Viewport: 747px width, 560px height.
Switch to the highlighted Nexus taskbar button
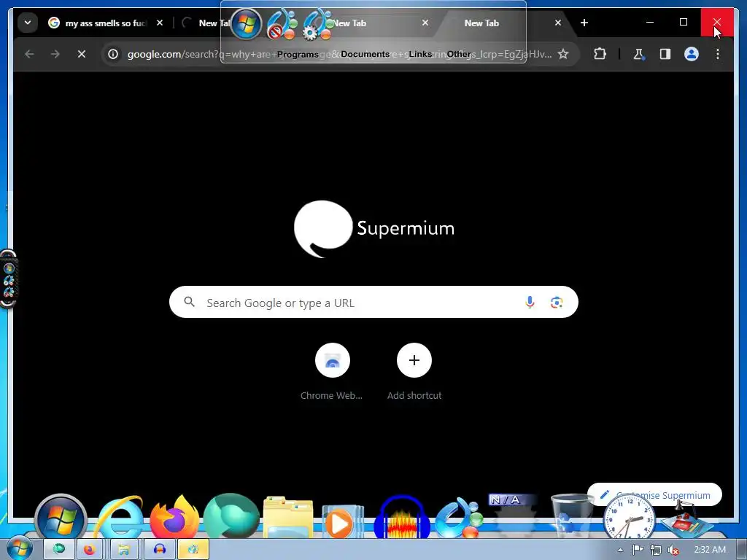coord(193,550)
